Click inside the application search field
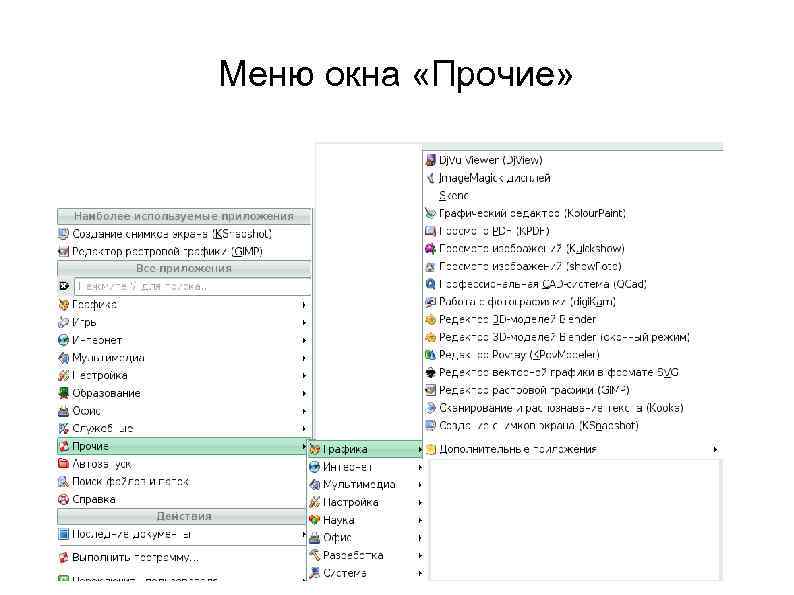Screen dimensions: 794x595 click(x=192, y=287)
